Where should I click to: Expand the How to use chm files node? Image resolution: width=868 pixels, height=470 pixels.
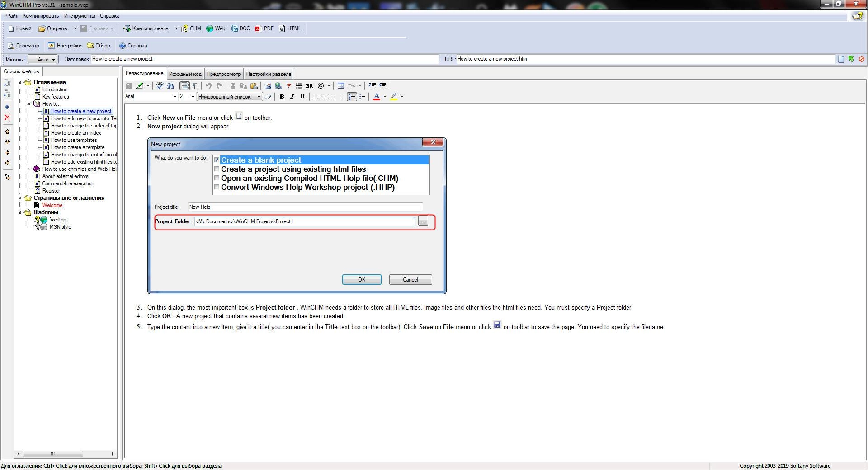coord(29,169)
